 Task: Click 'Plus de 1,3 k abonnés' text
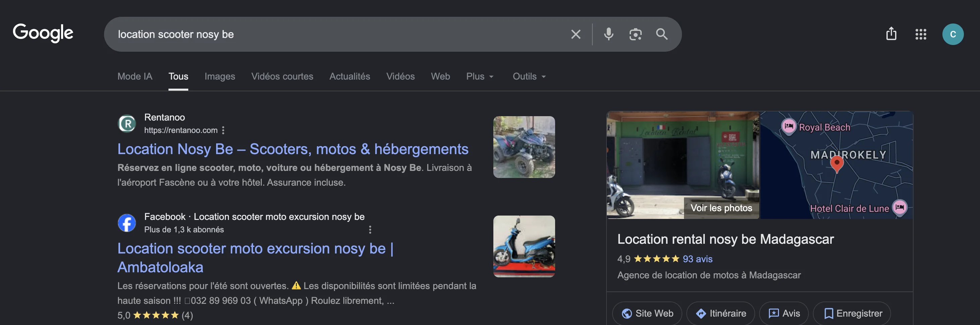coord(184,229)
